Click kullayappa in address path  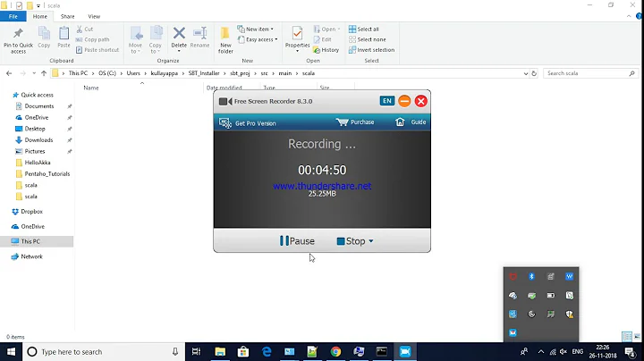click(x=165, y=73)
